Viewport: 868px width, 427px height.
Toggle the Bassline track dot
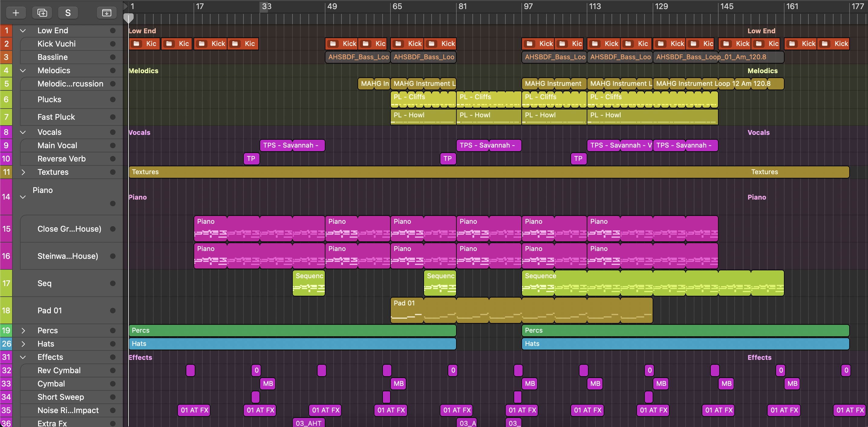(x=113, y=57)
